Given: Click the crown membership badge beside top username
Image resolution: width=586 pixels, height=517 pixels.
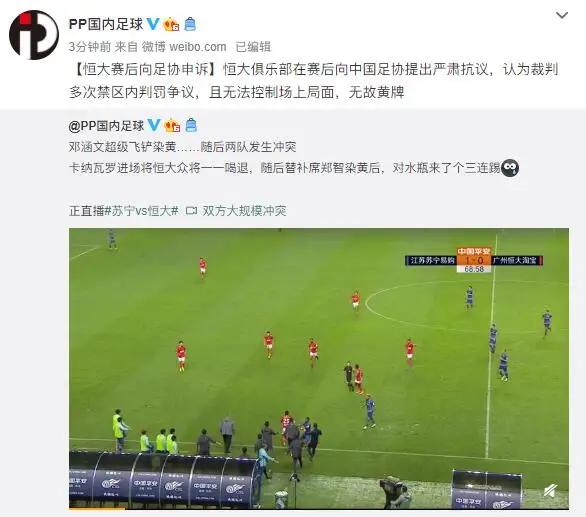Looking at the screenshot, I should [172, 24].
